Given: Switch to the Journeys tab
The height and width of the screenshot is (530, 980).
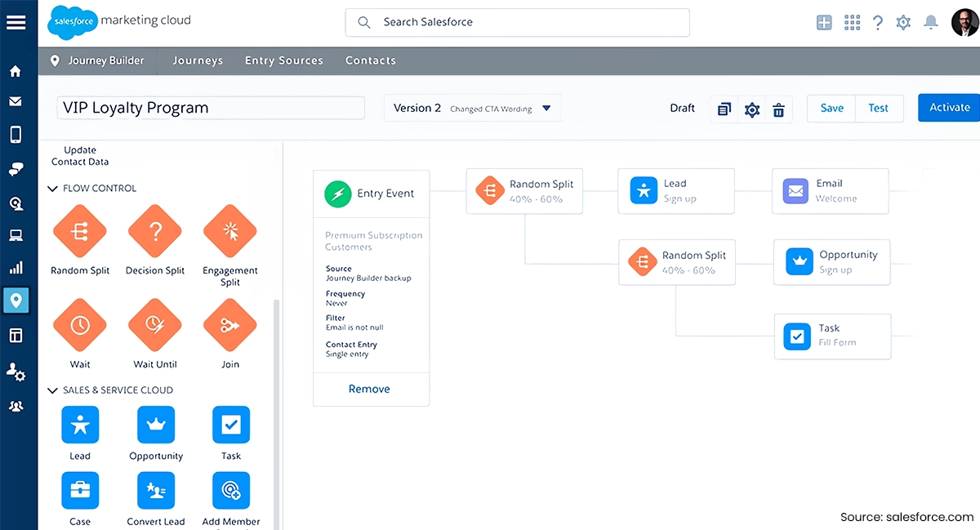Looking at the screenshot, I should 198,61.
